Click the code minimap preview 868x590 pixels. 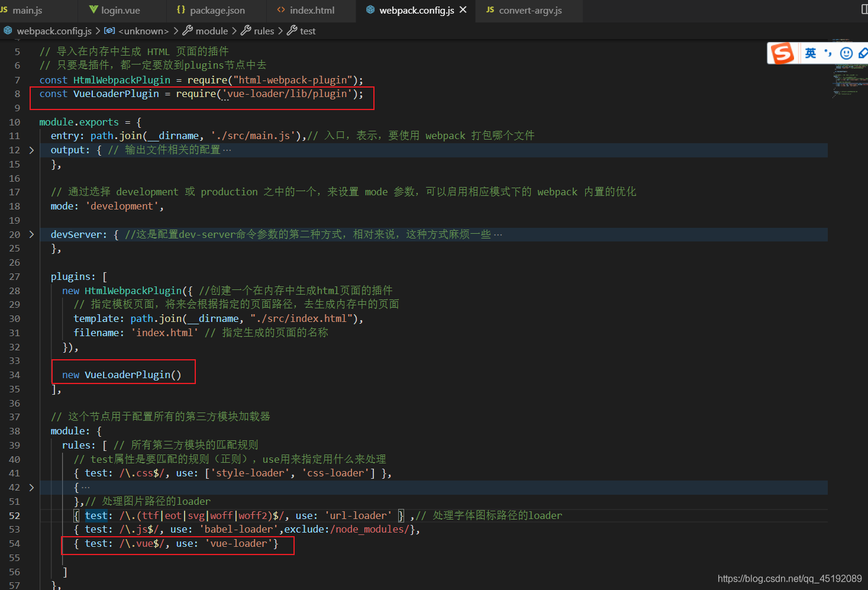pyautogui.click(x=849, y=68)
